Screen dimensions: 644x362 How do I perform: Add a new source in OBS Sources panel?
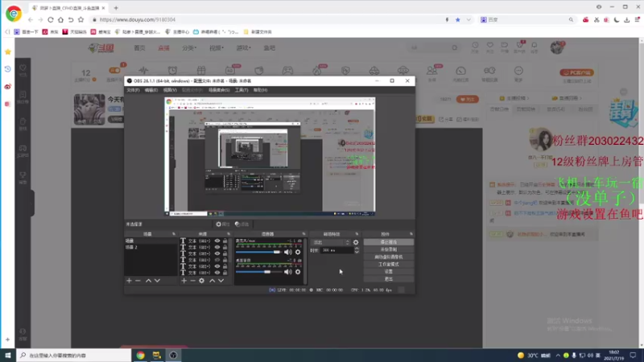184,281
